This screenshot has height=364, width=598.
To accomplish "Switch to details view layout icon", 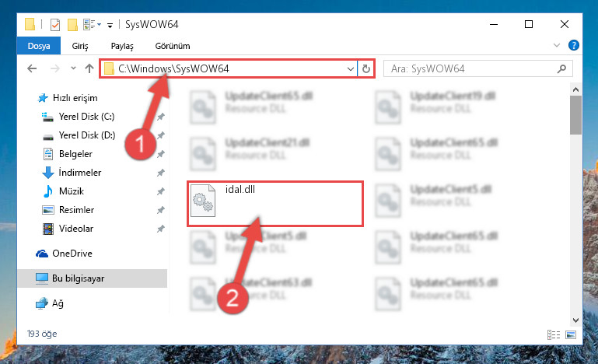I will [x=554, y=334].
